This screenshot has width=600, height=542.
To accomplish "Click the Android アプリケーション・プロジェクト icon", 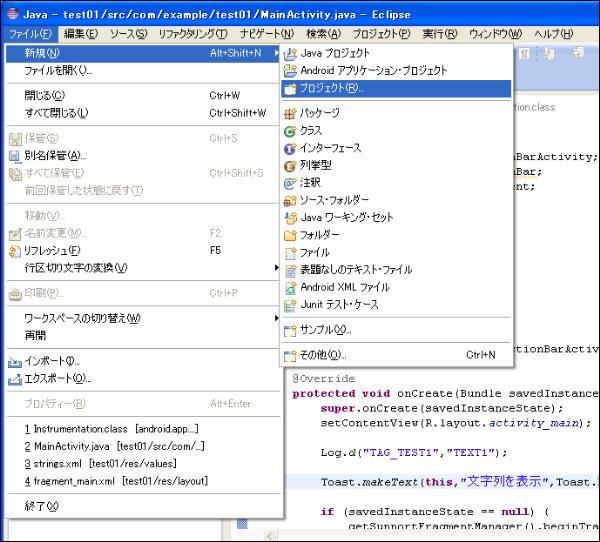I will 290,71.
